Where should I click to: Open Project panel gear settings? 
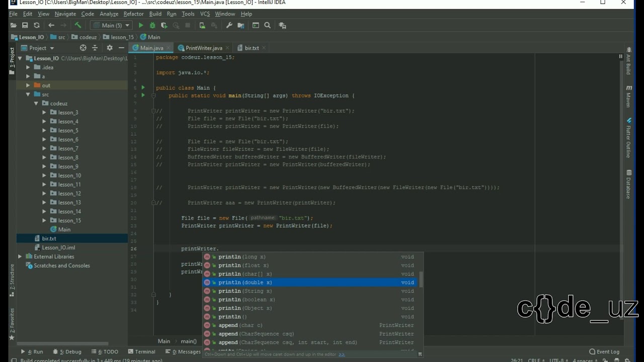(110, 48)
